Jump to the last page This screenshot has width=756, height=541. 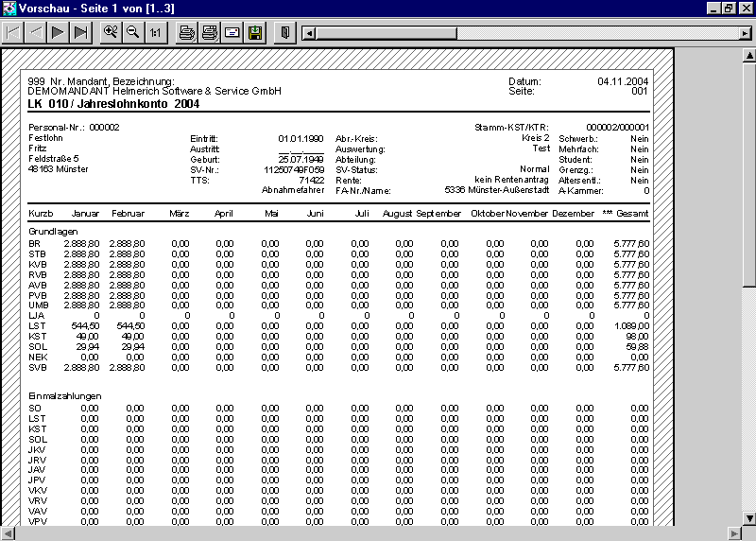click(80, 33)
